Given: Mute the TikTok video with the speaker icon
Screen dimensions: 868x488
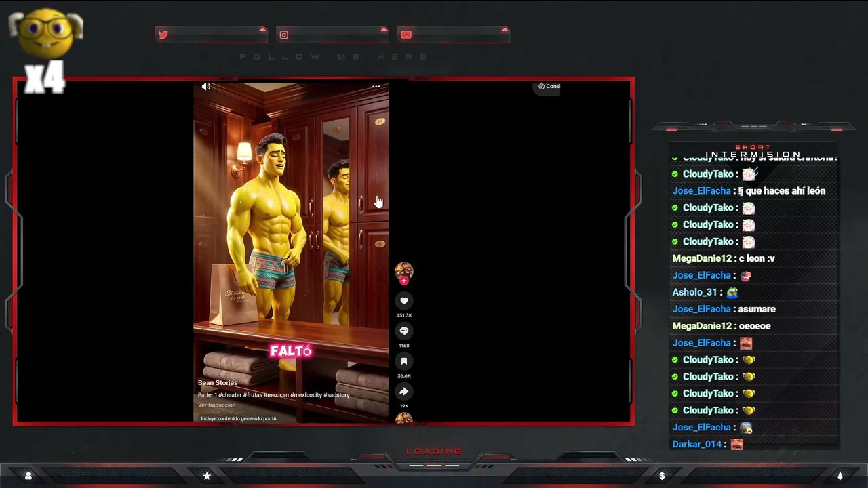Looking at the screenshot, I should (x=206, y=87).
